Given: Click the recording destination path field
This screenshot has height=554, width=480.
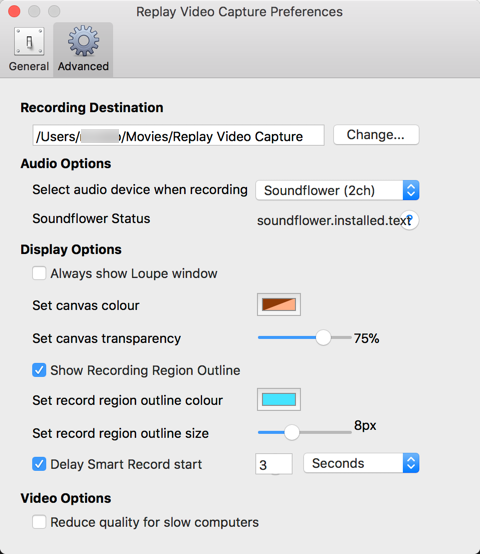Looking at the screenshot, I should (178, 135).
